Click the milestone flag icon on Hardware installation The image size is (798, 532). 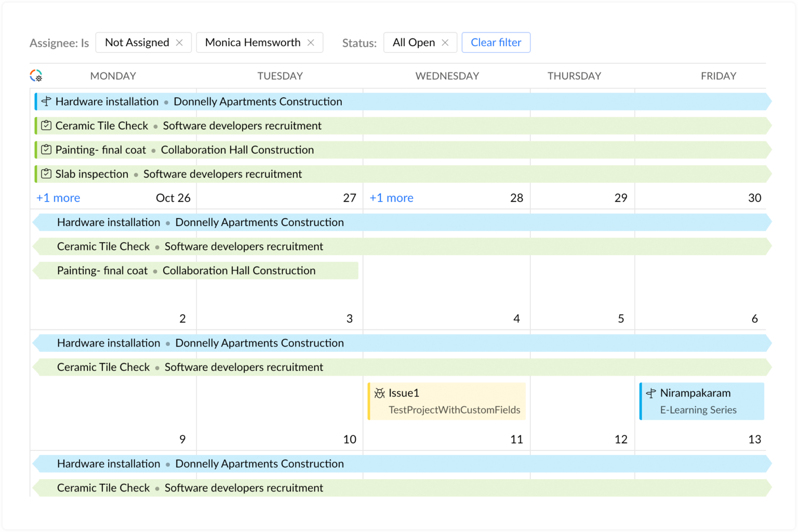(46, 101)
